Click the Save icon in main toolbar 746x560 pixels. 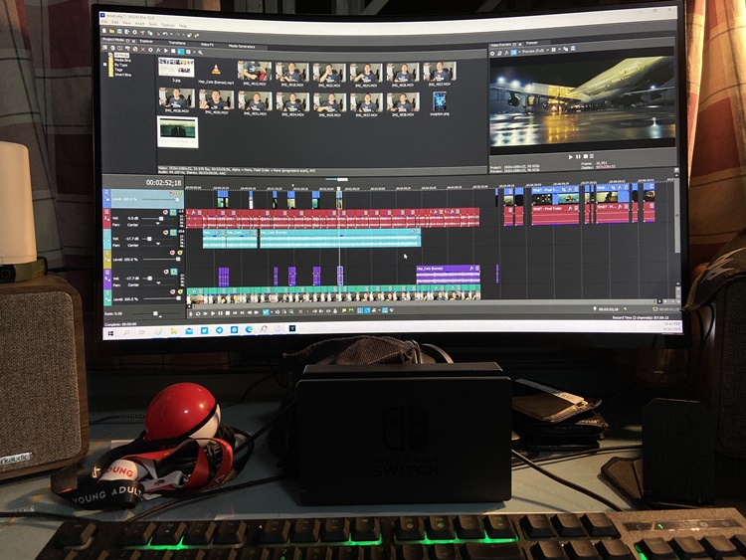point(119,32)
